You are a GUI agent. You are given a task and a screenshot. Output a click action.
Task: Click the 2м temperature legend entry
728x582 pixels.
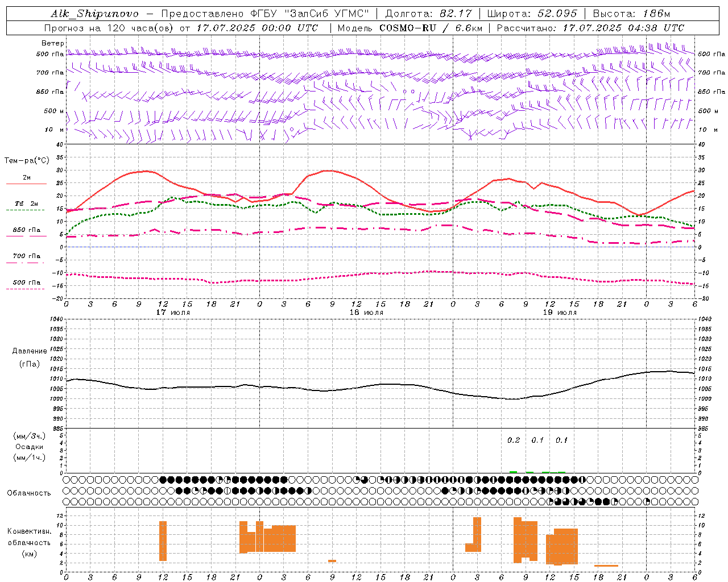click(27, 178)
